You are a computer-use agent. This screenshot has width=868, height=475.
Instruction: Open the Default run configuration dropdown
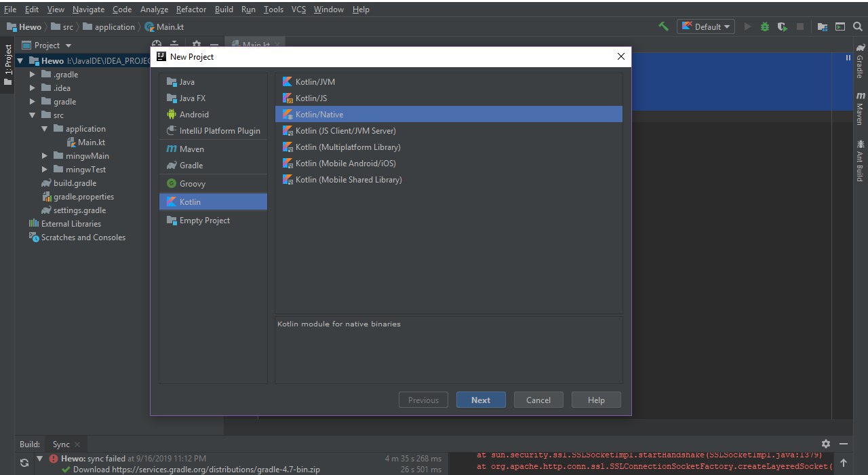[x=706, y=26]
